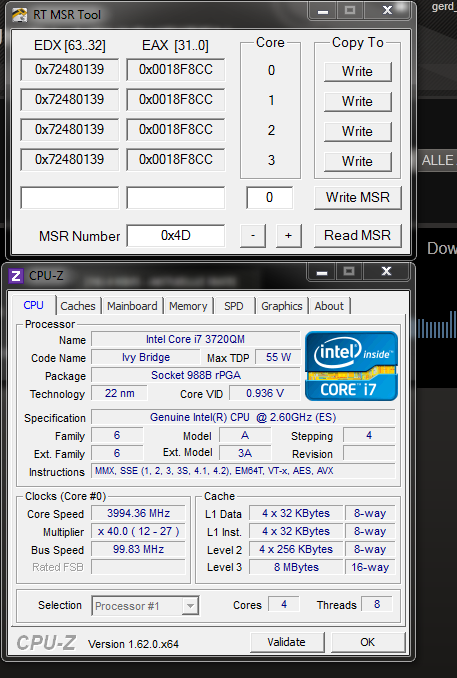Click Write button for core 3
Image resolution: width=457 pixels, height=678 pixels.
click(358, 161)
